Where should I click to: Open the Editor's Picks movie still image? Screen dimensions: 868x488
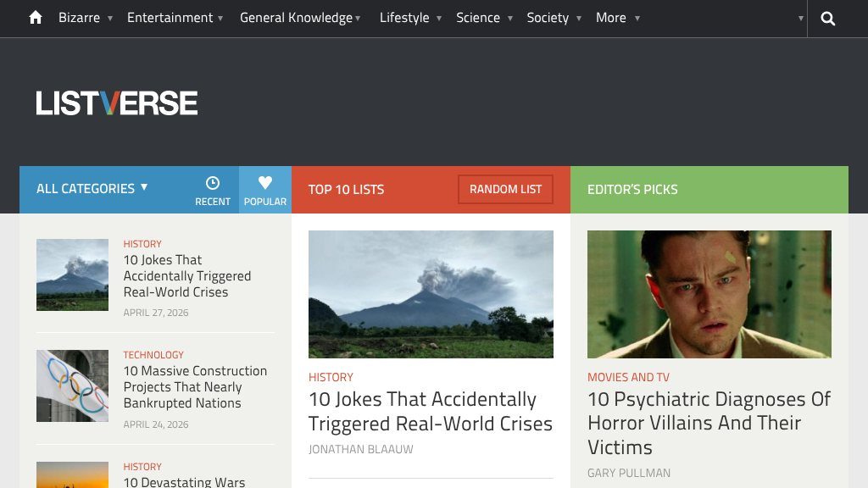point(709,294)
